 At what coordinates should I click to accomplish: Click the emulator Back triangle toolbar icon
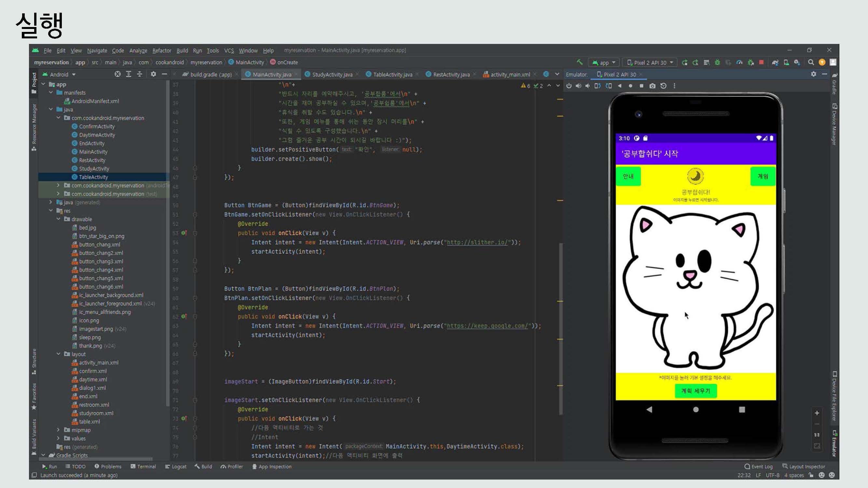620,86
